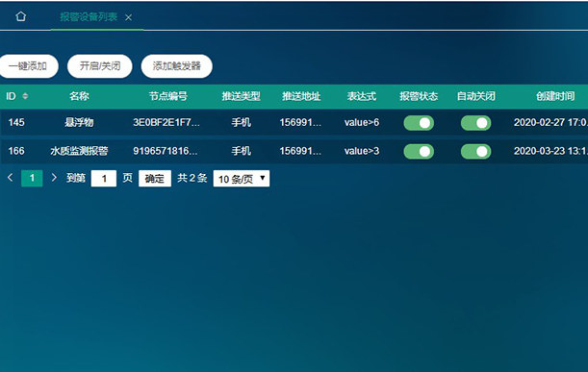Click the 添加触发器 button
This screenshot has width=588, height=372.
(x=177, y=66)
